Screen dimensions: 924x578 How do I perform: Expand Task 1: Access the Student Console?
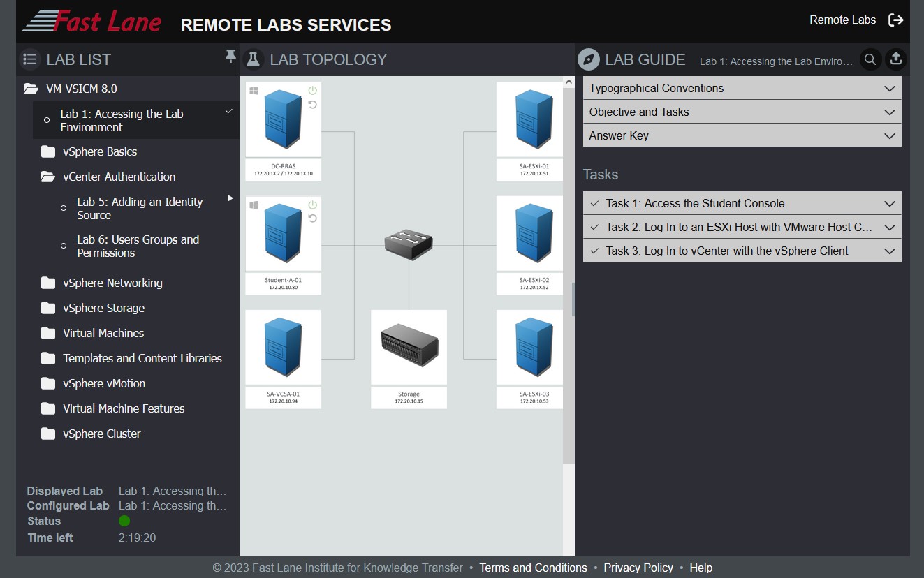tap(742, 203)
